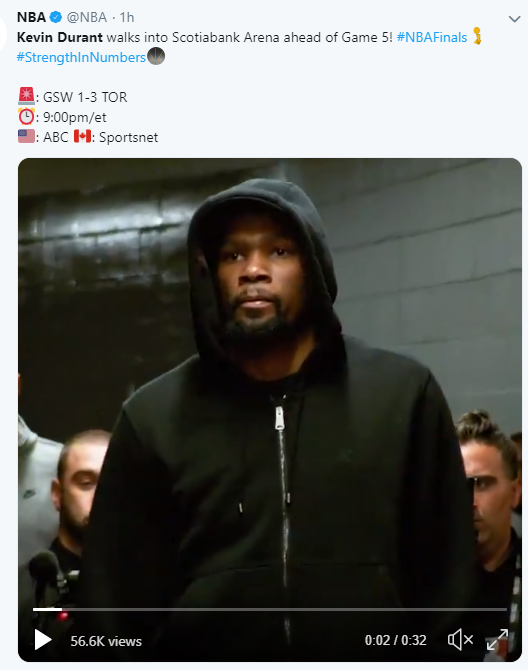
Task: Click the Canadian flag emoji before Sportsnet
Action: 82,136
